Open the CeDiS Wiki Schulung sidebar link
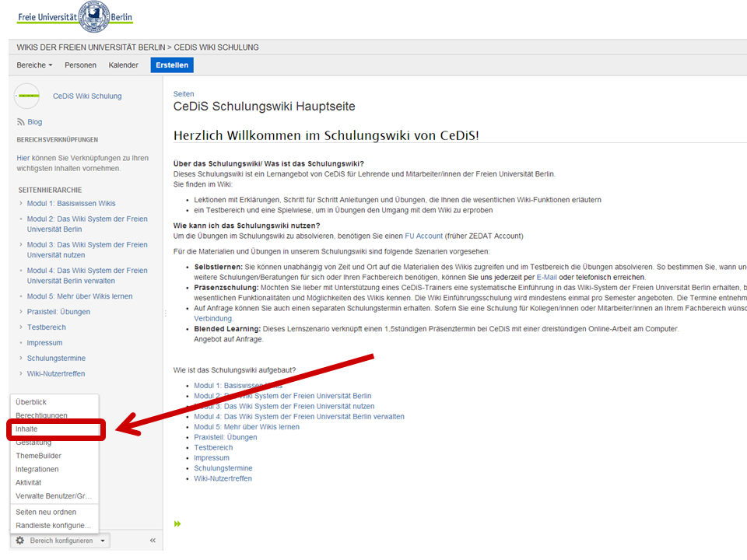Viewport: 747px width, 560px height. pos(87,96)
